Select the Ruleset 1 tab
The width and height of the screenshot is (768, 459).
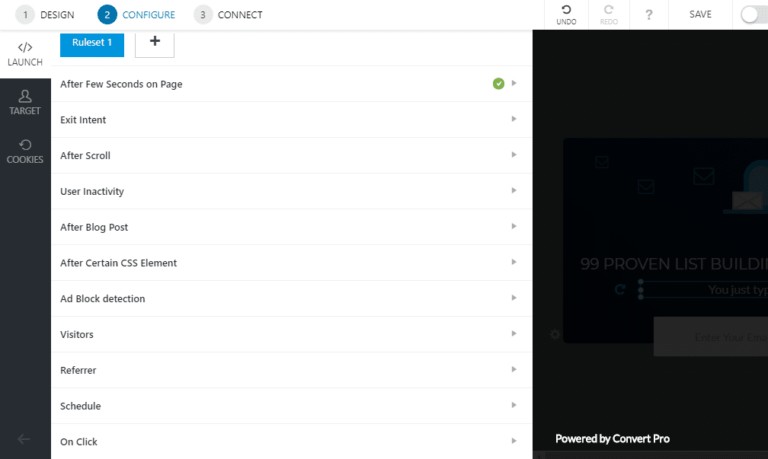click(x=92, y=44)
